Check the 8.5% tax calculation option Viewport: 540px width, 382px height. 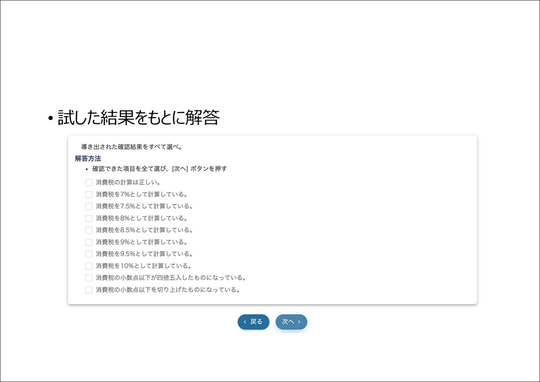89,230
